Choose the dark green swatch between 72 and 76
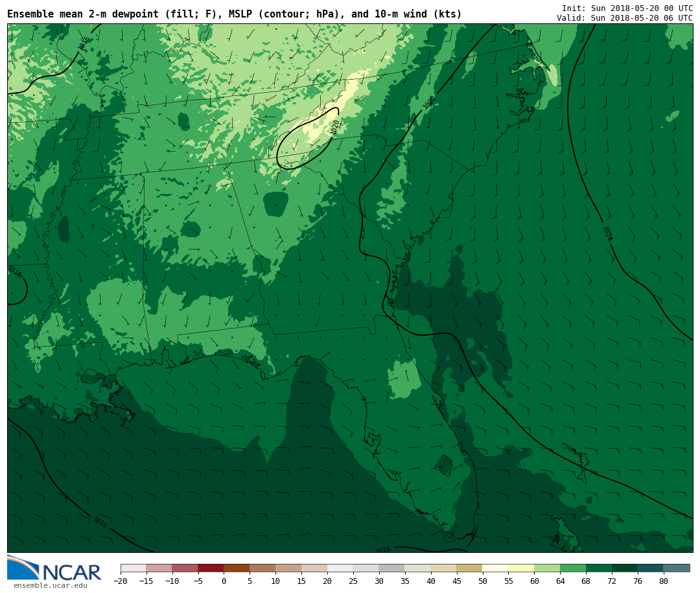Image resolution: width=700 pixels, height=593 pixels. pyautogui.click(x=625, y=568)
